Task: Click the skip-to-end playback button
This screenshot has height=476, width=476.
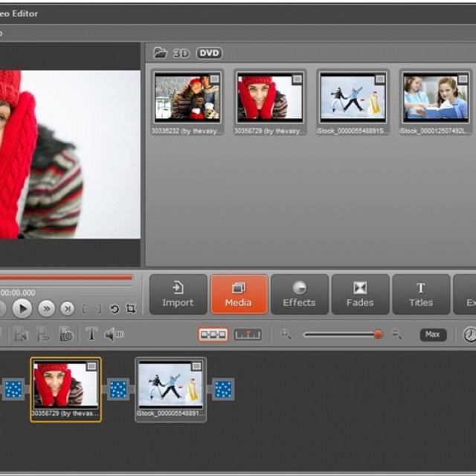Action: [x=67, y=309]
